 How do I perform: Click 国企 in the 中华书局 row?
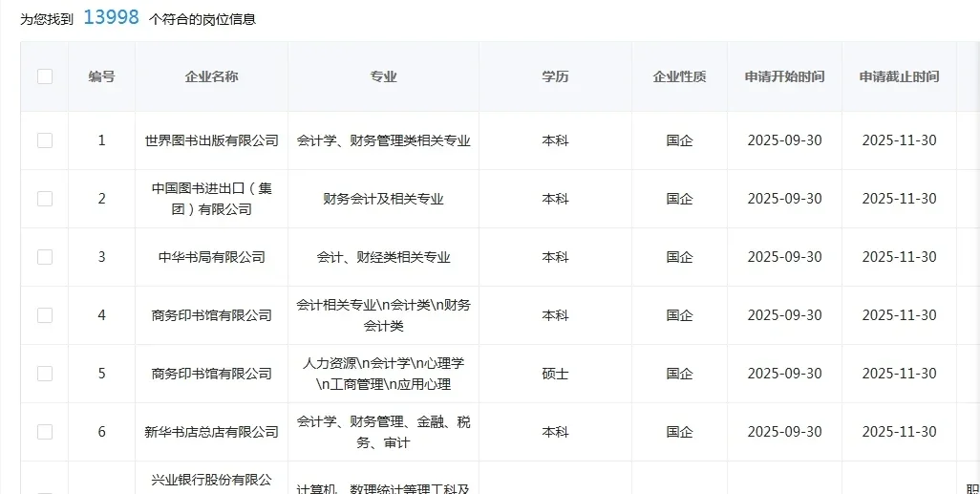click(x=679, y=257)
